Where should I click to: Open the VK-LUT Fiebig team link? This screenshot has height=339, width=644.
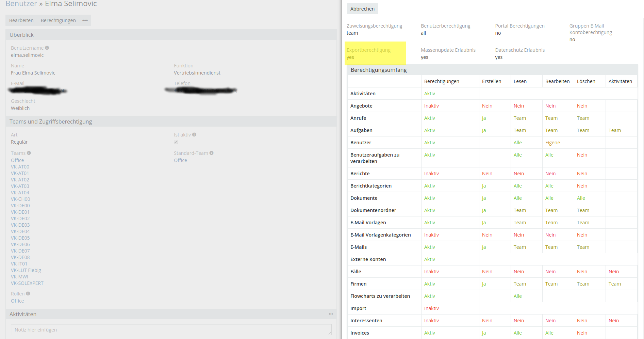[x=26, y=270]
